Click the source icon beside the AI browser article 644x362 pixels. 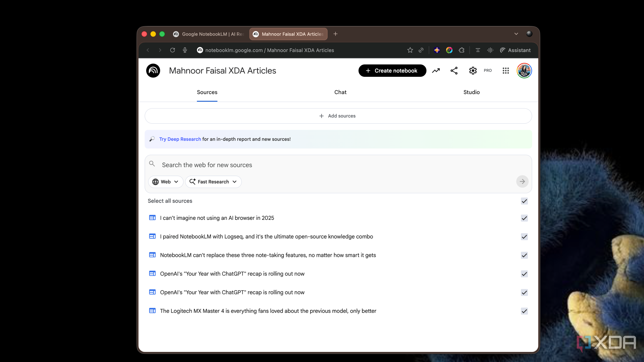(152, 218)
